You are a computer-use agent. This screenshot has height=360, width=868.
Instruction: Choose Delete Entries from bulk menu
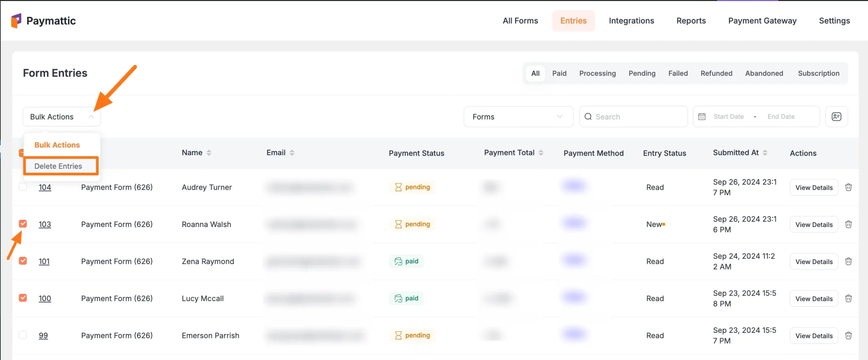tap(58, 166)
